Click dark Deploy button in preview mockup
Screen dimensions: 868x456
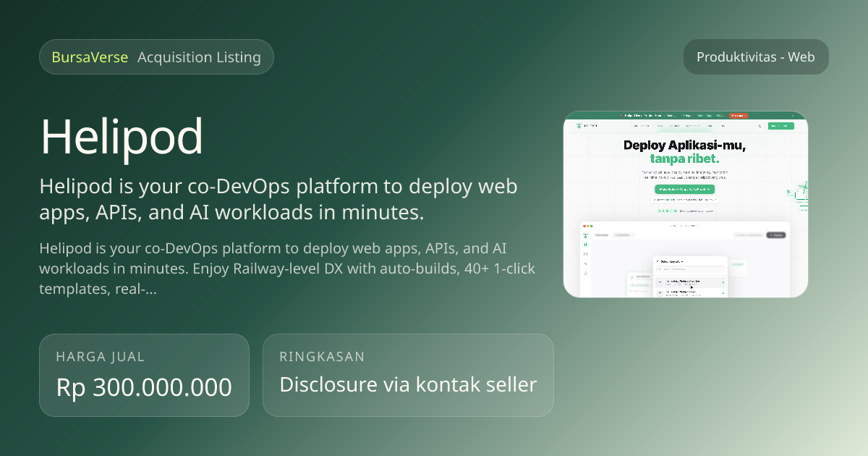(x=776, y=235)
